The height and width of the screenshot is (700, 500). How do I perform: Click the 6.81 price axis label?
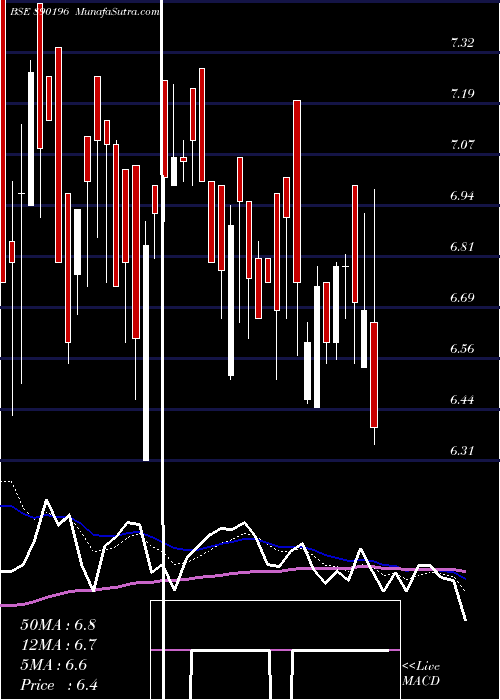pyautogui.click(x=462, y=246)
